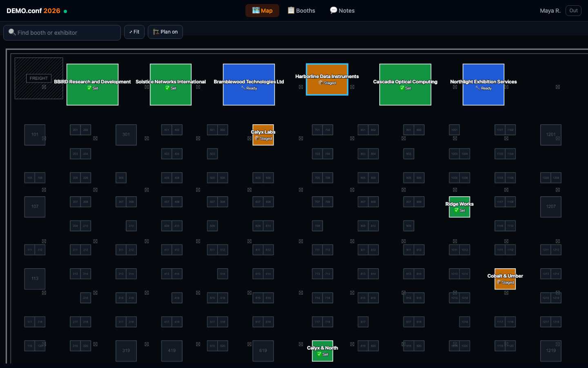588x368 pixels.
Task: Select small booth 202
Action: pyautogui.click(x=86, y=130)
